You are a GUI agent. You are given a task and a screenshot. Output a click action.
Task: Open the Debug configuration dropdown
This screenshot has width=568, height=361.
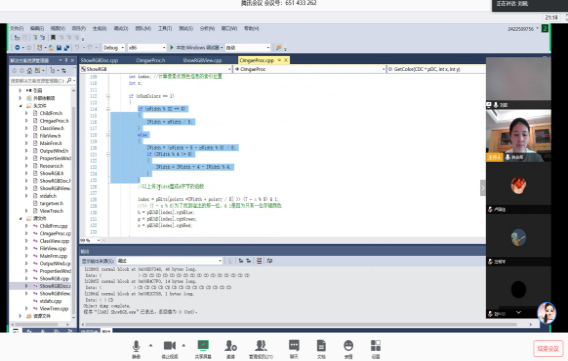pos(114,48)
